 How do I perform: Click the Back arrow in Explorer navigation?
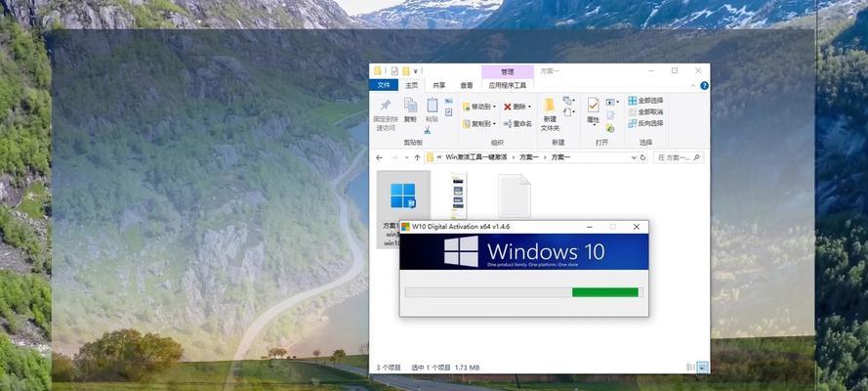click(379, 157)
